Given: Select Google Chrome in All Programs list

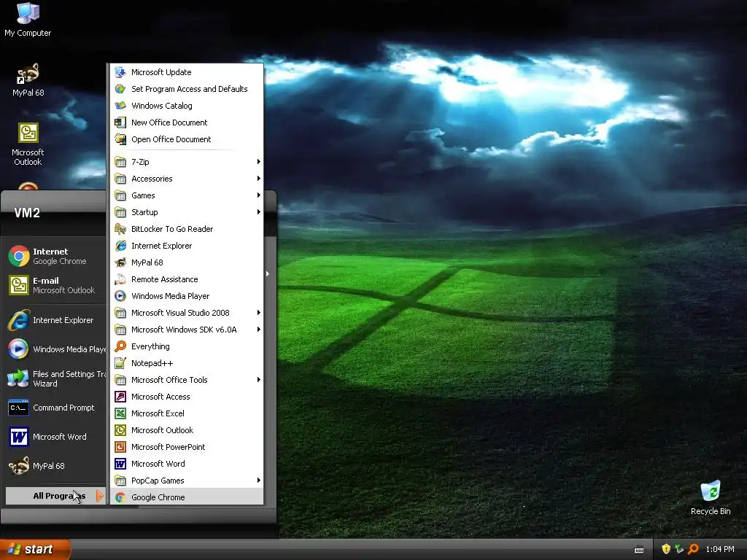Looking at the screenshot, I should coord(186,497).
